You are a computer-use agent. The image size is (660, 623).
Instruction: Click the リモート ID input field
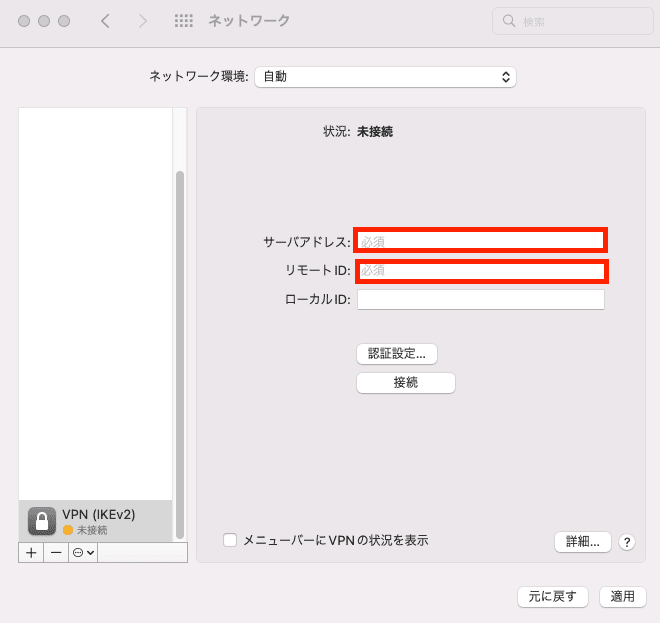click(x=482, y=271)
